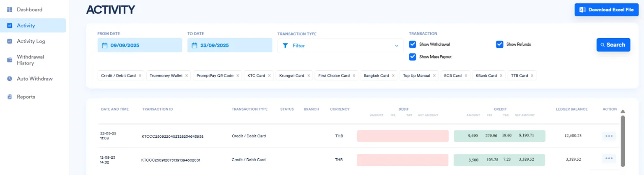Screen dimensions: 644x175
Task: Open the Dashboard sidebar icon
Action: [10, 10]
